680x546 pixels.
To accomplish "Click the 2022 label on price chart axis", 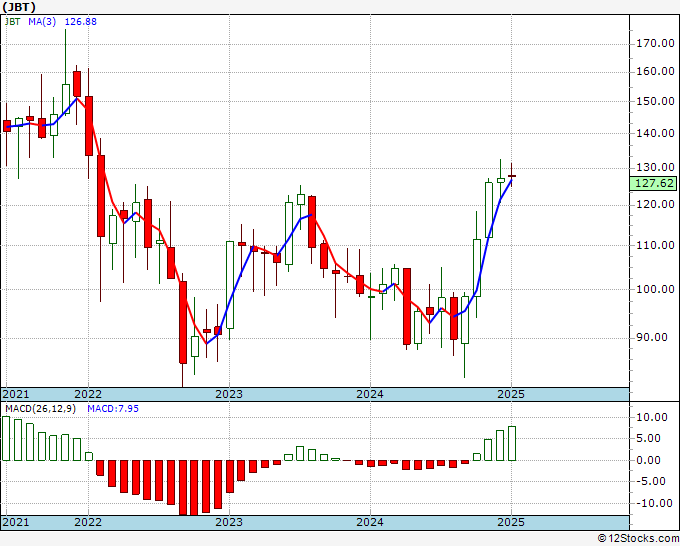I will tap(88, 394).
